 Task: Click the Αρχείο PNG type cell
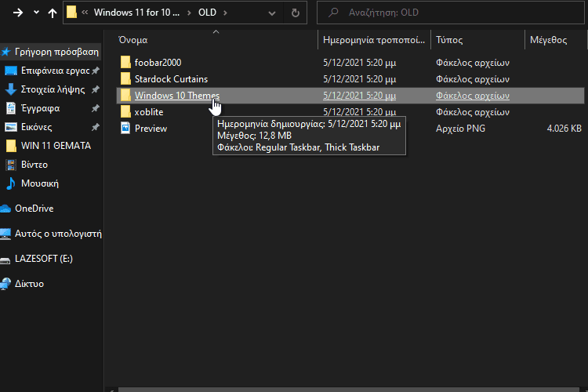pyautogui.click(x=460, y=129)
